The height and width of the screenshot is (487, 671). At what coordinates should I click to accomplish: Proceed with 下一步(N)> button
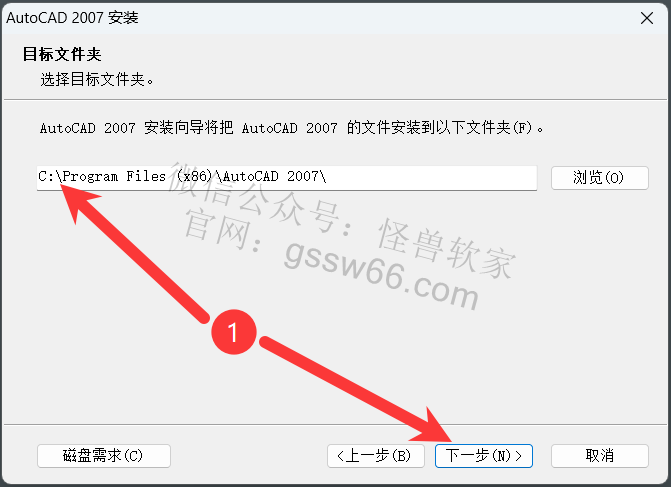point(484,456)
